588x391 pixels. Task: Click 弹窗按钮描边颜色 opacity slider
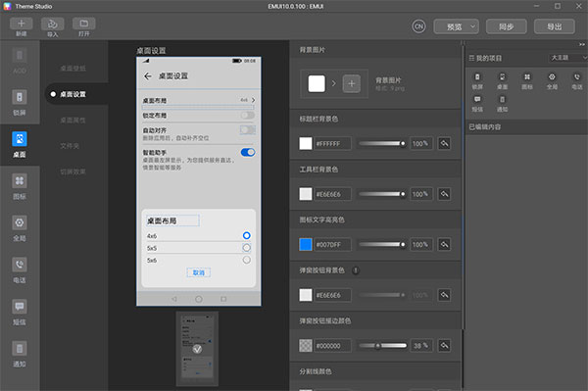pyautogui.click(x=382, y=346)
